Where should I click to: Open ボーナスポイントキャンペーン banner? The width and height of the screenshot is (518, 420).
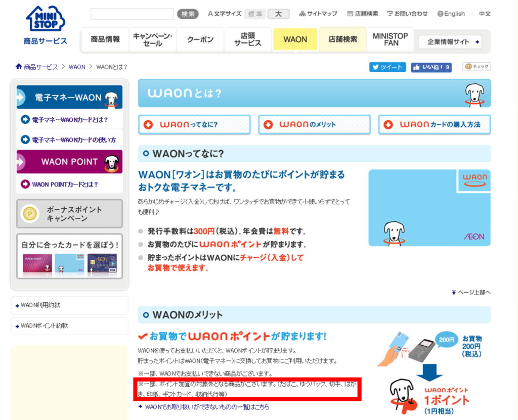(x=69, y=214)
